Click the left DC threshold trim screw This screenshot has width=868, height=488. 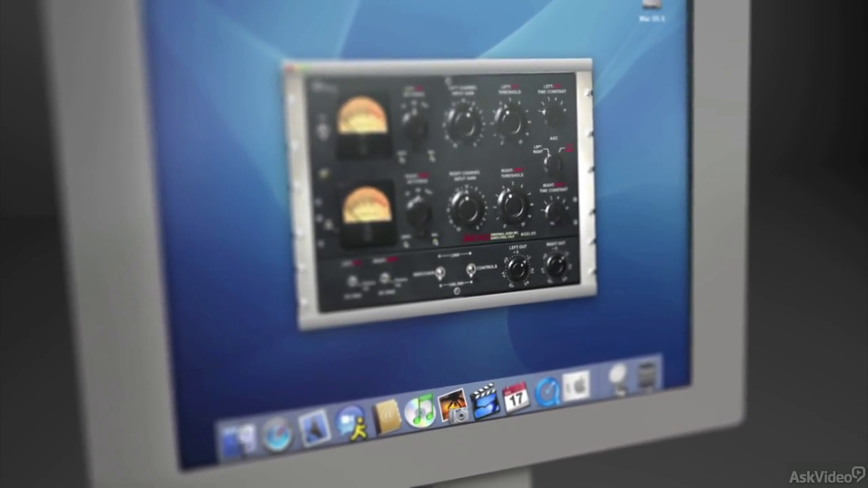click(x=352, y=281)
